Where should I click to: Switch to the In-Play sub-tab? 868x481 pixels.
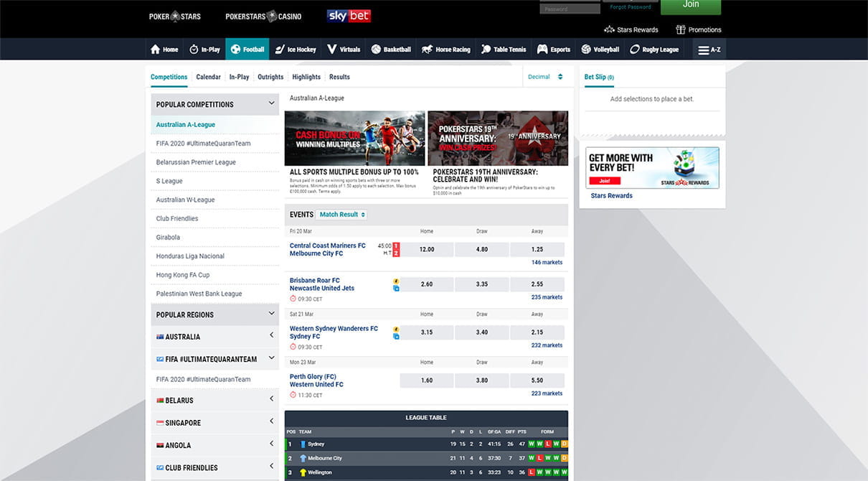tap(240, 77)
